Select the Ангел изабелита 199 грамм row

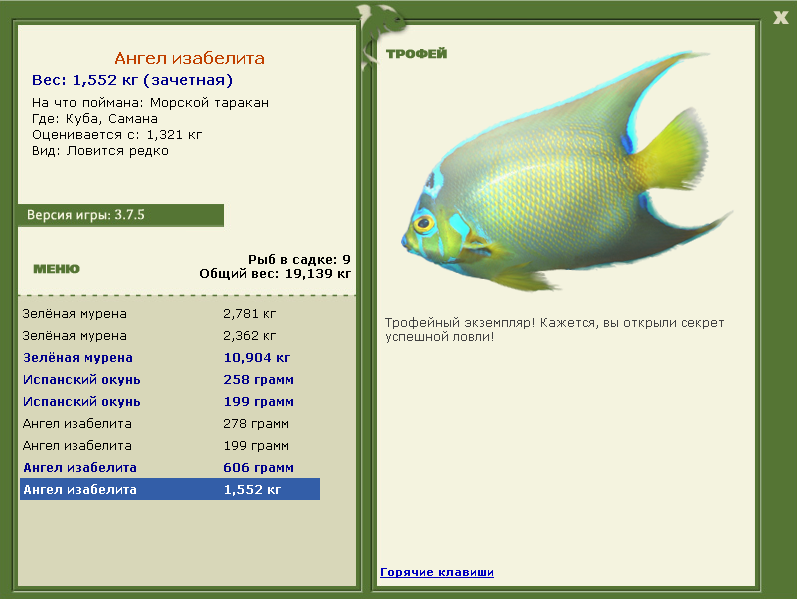click(x=170, y=445)
